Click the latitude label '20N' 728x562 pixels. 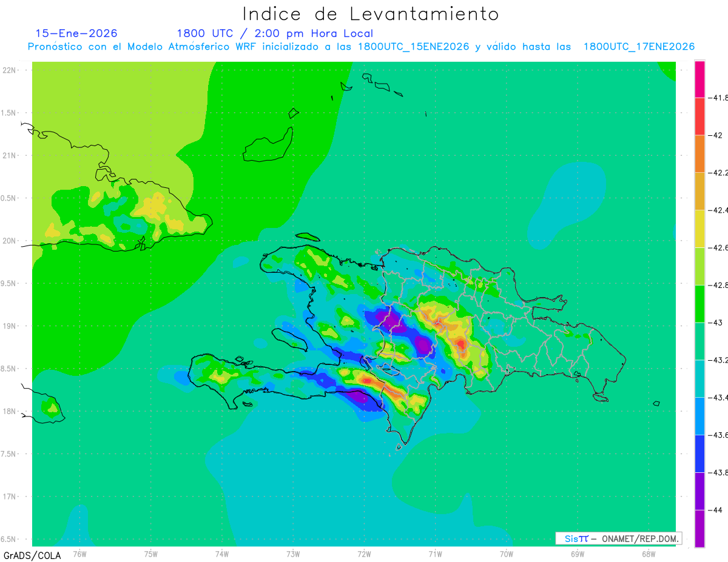point(9,241)
